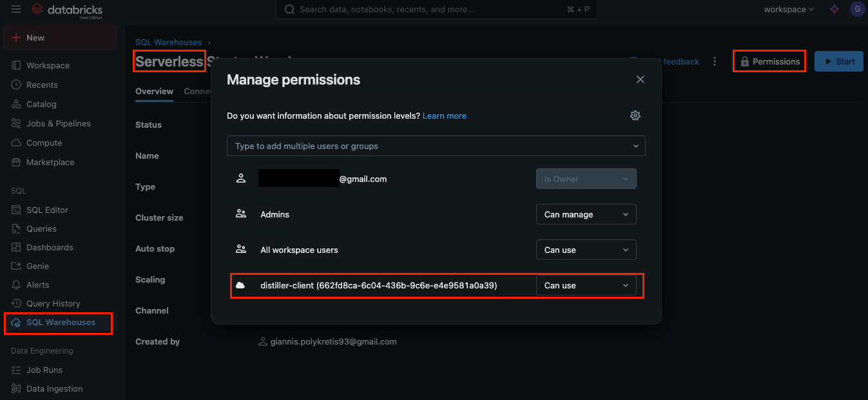Click the Dashboards icon in the sidebar
Viewport: 868px width, 400px height.
(x=17, y=247)
